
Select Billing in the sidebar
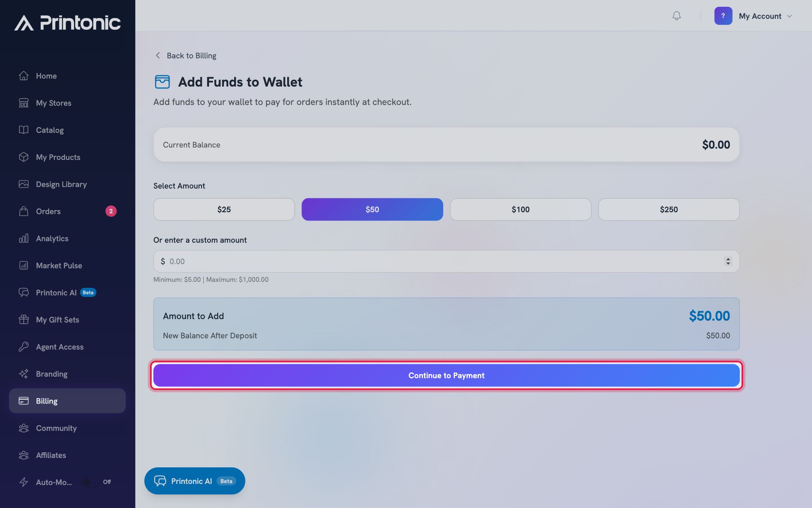pyautogui.click(x=67, y=401)
